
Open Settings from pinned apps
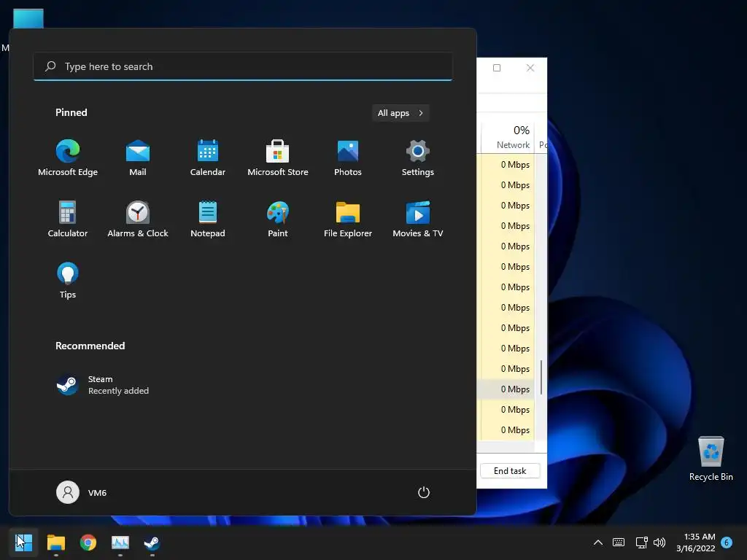[x=418, y=158]
